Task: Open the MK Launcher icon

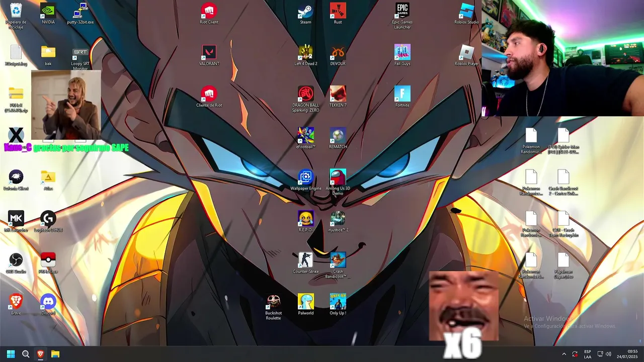Action: coord(16,222)
